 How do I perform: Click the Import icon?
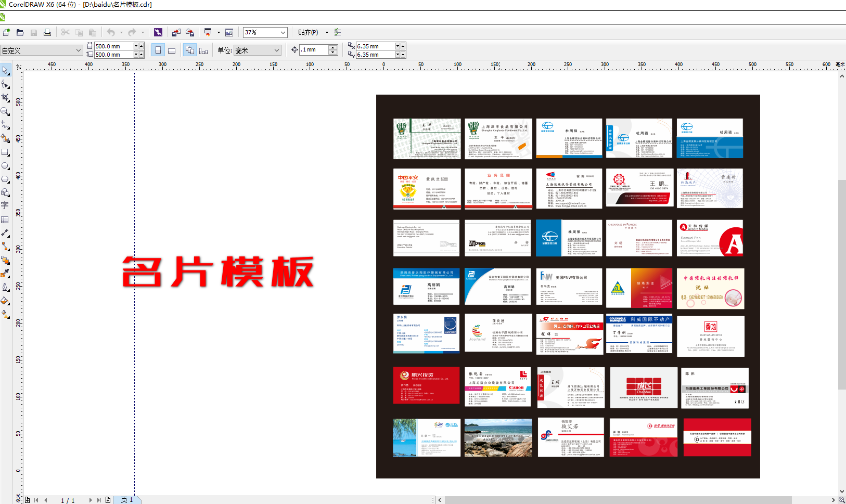176,32
